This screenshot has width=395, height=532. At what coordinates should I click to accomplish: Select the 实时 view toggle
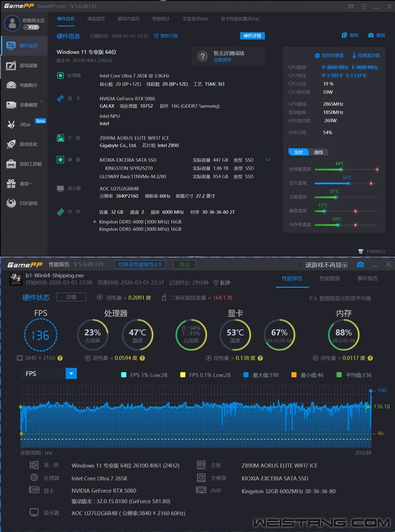299,152
